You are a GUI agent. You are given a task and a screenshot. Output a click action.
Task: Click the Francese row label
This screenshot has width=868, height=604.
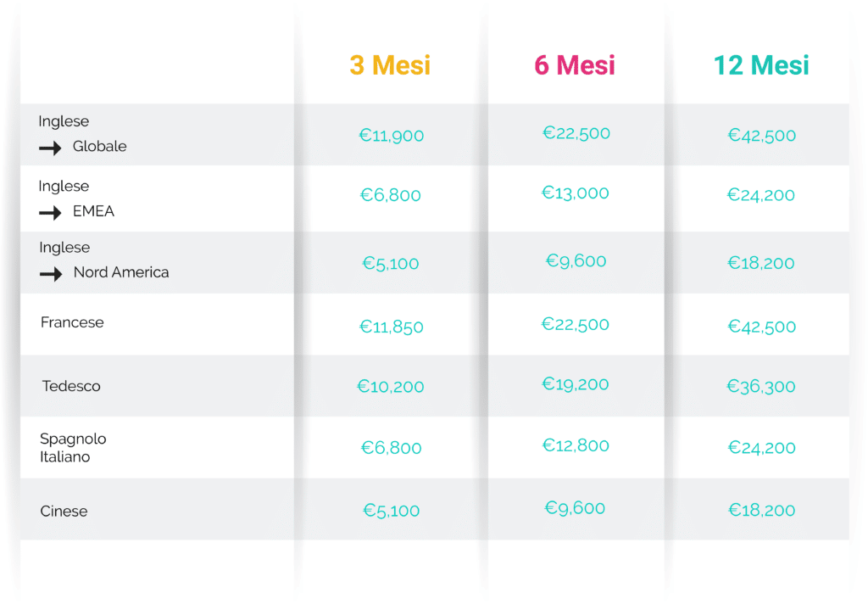point(72,322)
